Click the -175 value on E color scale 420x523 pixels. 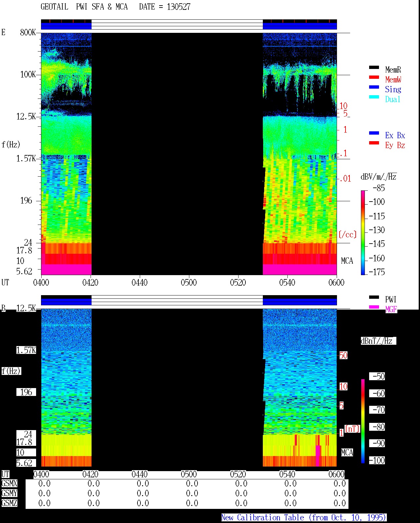(x=377, y=272)
